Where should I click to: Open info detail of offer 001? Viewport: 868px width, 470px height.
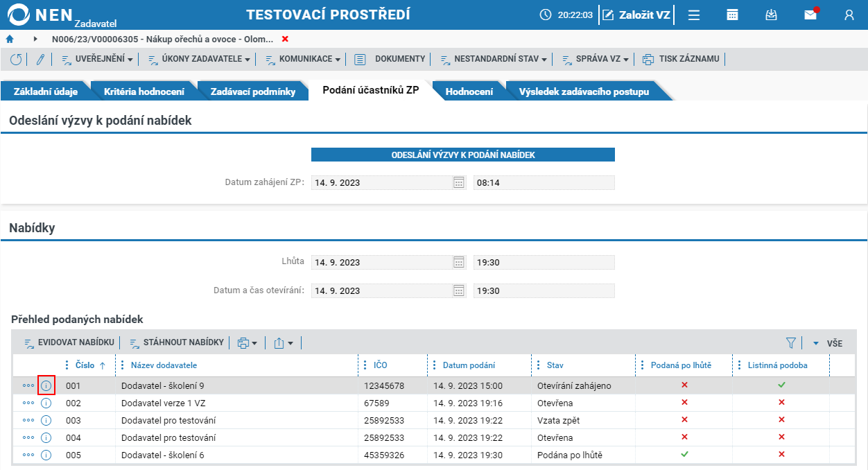[x=46, y=385]
